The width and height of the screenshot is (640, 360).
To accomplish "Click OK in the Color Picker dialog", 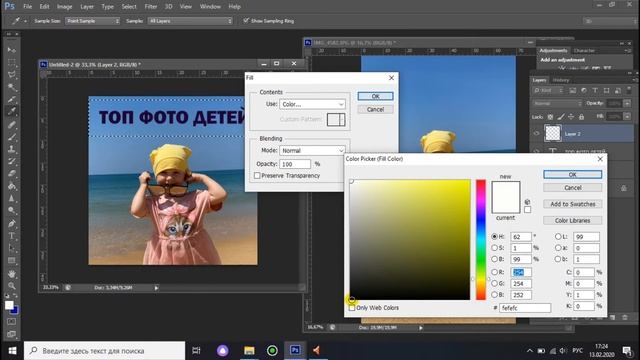I will point(572,175).
